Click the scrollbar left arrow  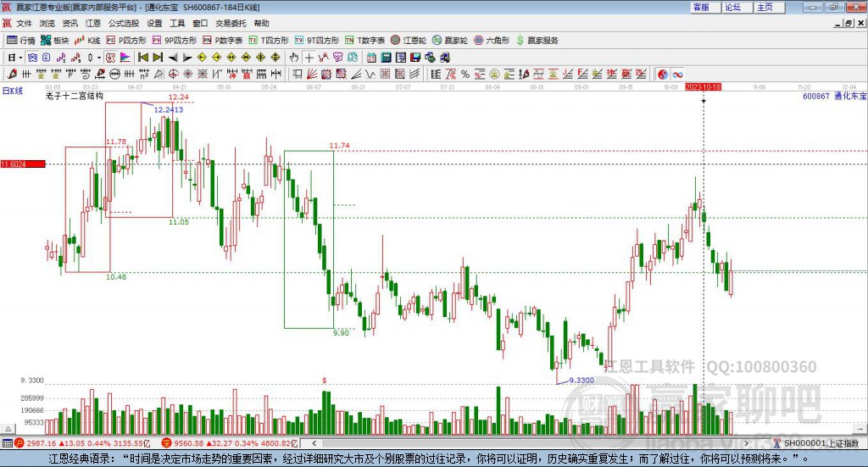pos(314,443)
